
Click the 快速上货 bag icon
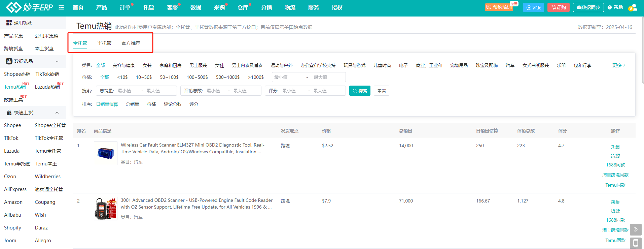click(9, 113)
